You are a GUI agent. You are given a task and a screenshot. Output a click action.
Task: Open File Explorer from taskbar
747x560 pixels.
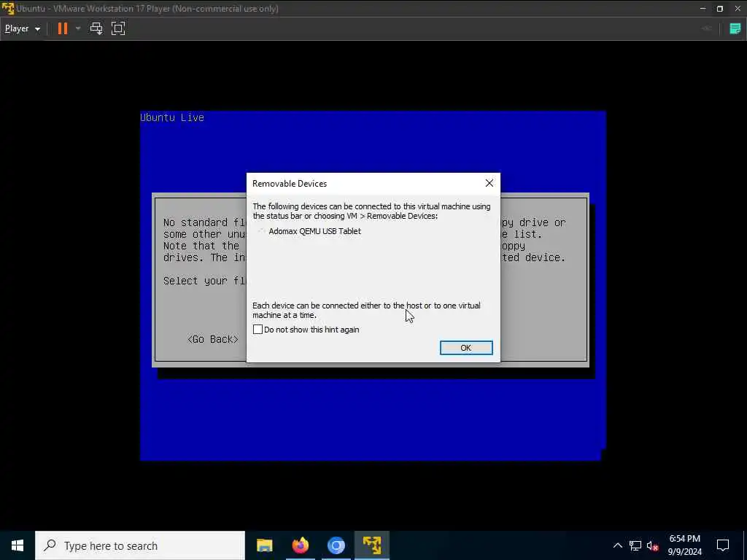tap(264, 545)
